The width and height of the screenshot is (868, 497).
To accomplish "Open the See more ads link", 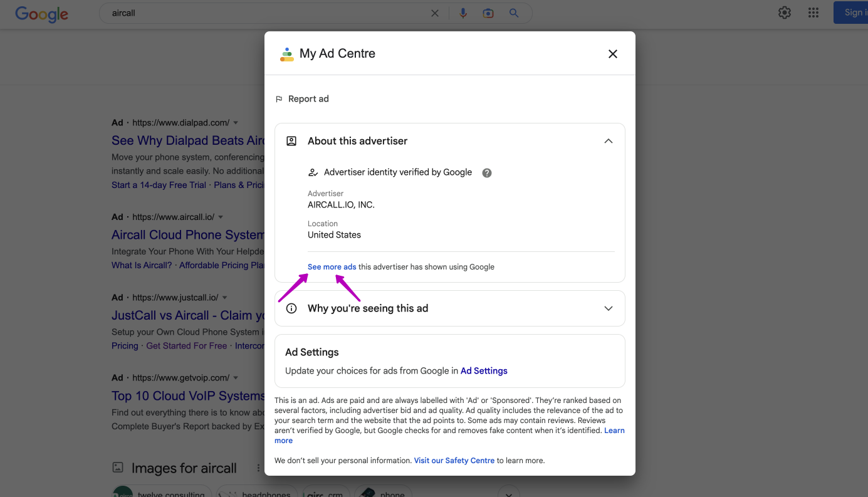I will 332,267.
